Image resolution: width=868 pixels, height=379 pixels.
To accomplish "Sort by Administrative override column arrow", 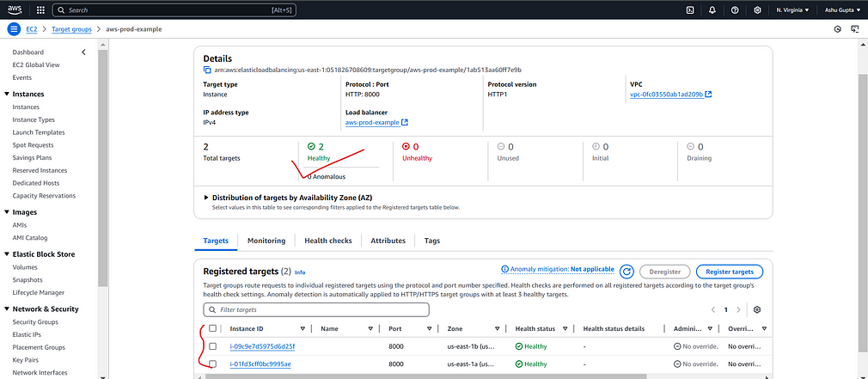I will (710, 328).
